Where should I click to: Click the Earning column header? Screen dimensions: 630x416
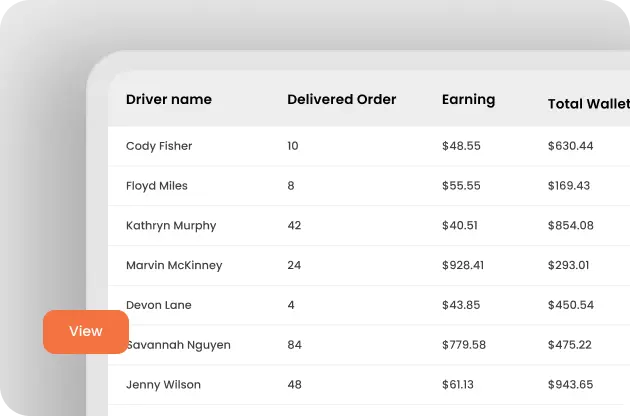(x=468, y=100)
